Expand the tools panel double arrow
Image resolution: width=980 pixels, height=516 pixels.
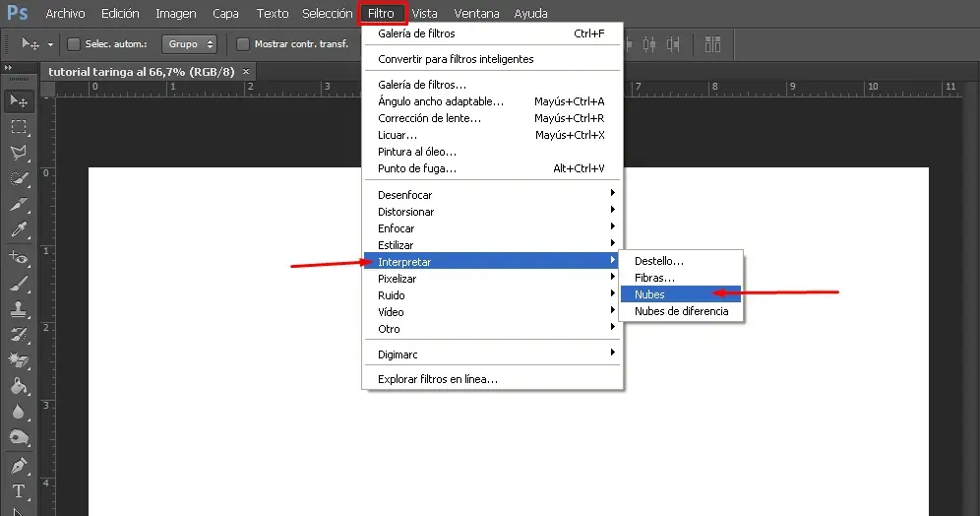point(8,68)
